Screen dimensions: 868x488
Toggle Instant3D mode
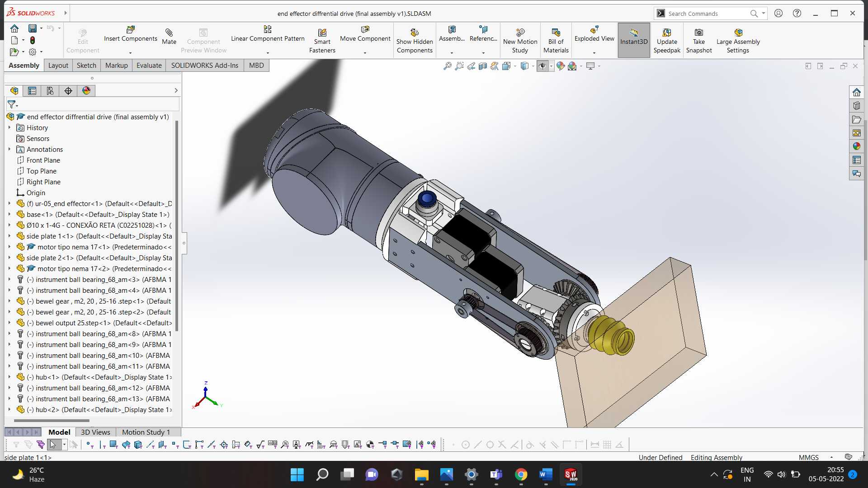coord(634,41)
